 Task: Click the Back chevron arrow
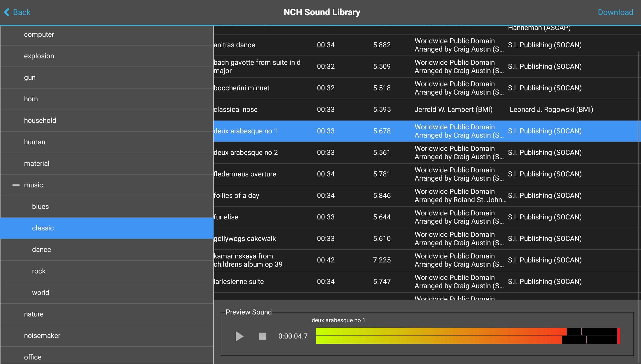coord(7,12)
